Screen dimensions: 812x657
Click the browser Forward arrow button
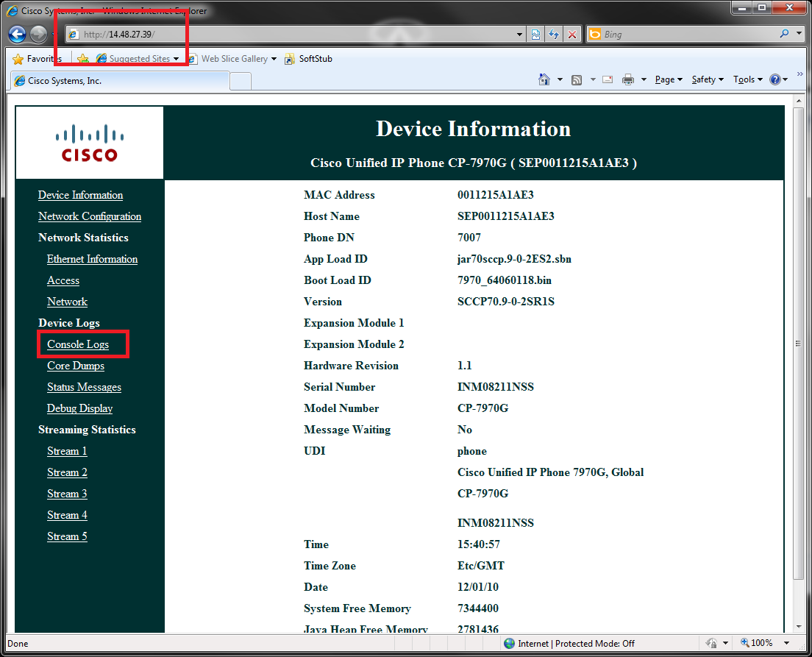click(x=38, y=34)
